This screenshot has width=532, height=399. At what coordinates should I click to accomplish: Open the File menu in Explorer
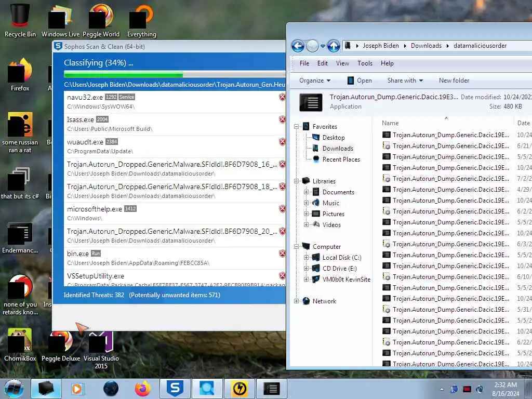click(304, 63)
